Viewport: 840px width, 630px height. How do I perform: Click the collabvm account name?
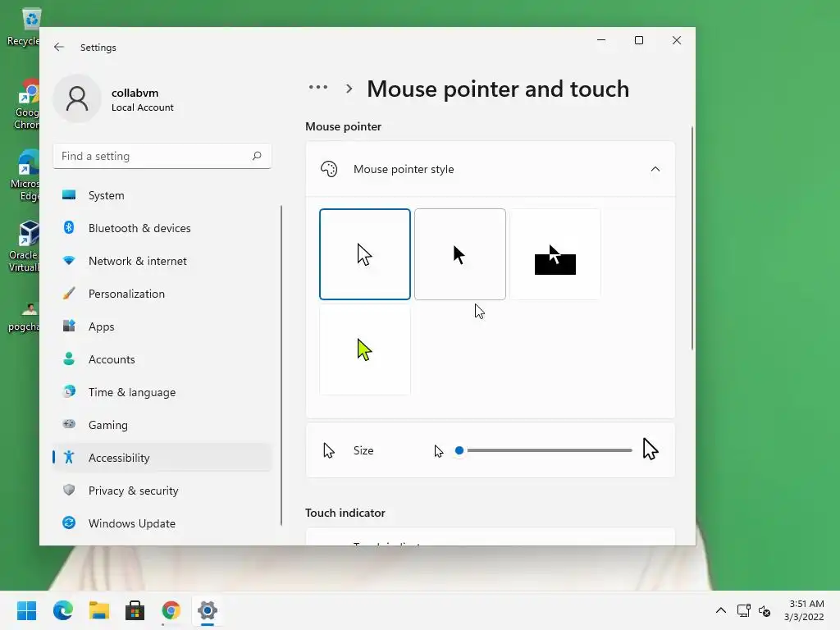(135, 93)
